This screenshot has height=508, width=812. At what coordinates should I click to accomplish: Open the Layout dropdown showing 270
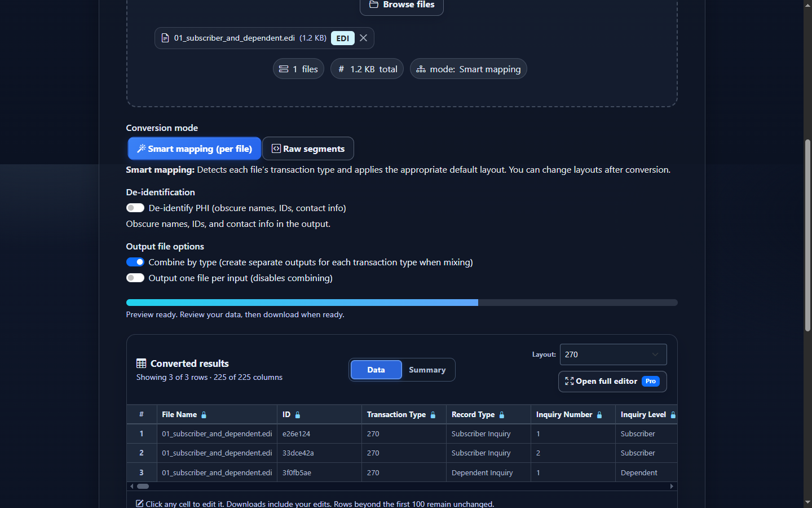click(613, 354)
